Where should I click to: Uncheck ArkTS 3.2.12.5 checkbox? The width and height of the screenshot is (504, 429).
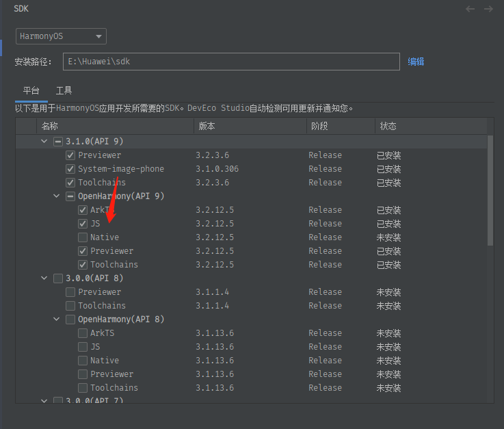point(83,210)
